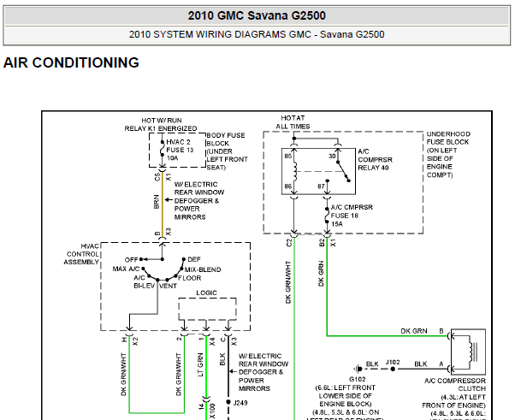Click the 'DK GRN/WHT' label below connector C2
Viewport: 515px width, 420px height.
point(288,282)
